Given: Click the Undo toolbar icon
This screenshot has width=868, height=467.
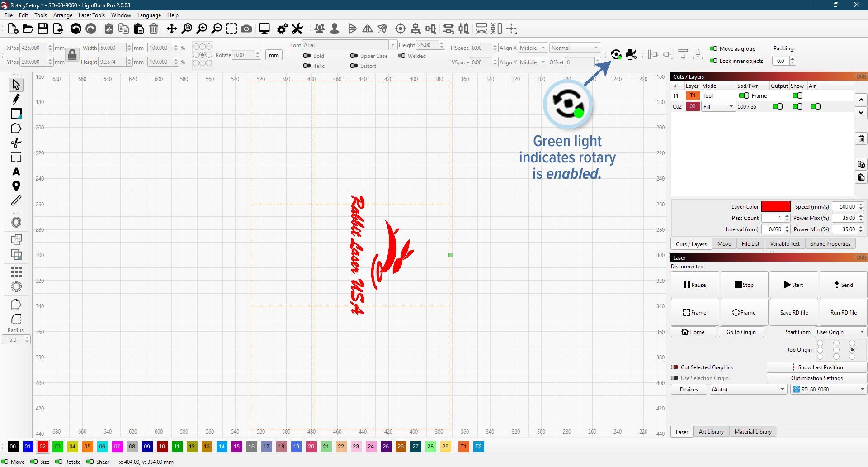Looking at the screenshot, I should point(76,29).
